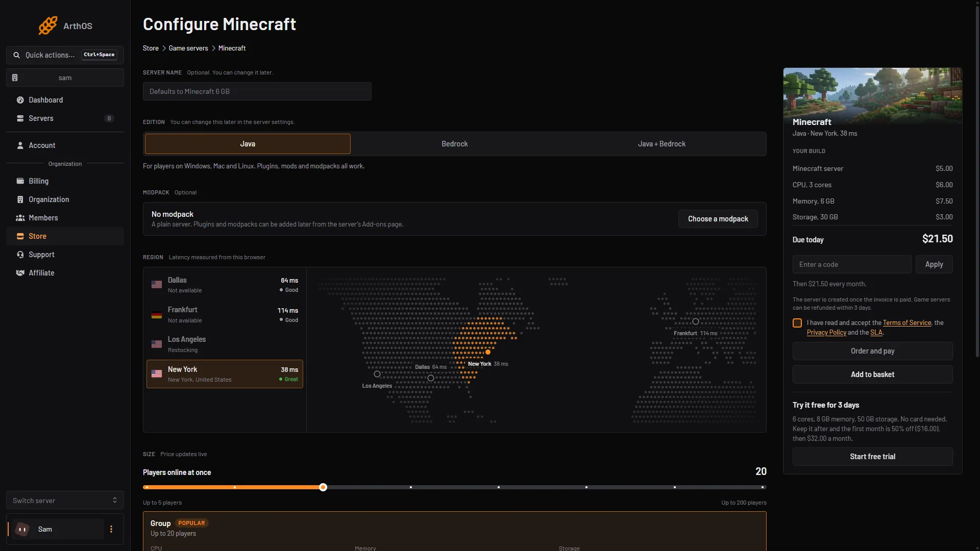Click the Affiliate handshake icon
Screen dimensions: 980x551
[x=20, y=273]
